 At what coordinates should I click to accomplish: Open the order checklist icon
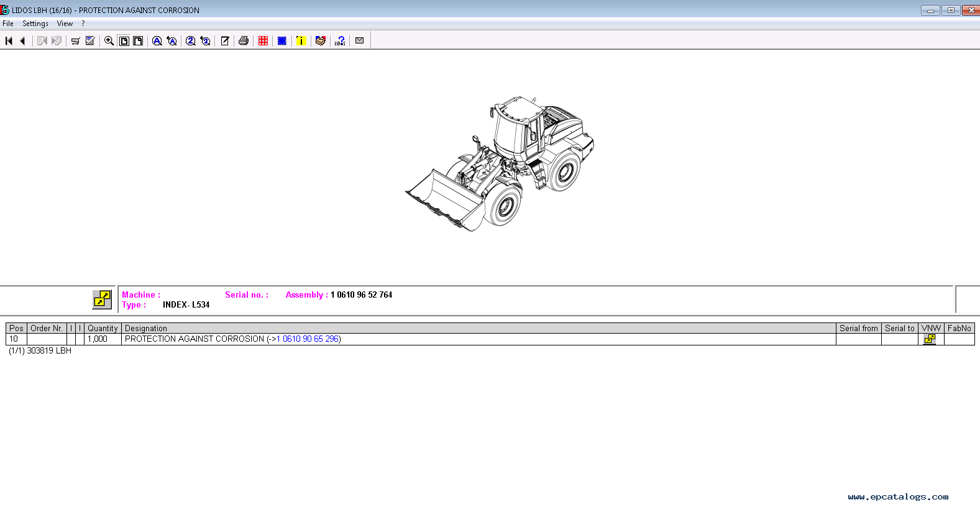(90, 41)
